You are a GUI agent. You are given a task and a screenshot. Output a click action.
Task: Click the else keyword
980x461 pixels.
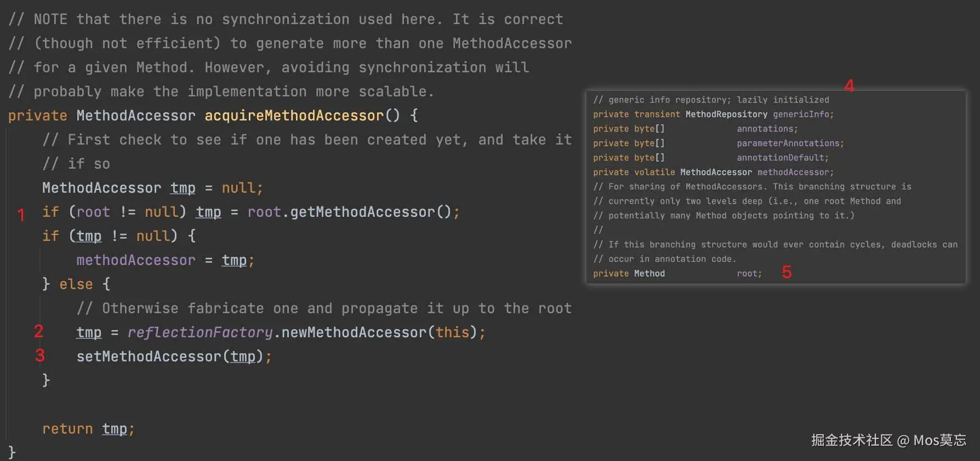[x=76, y=284]
